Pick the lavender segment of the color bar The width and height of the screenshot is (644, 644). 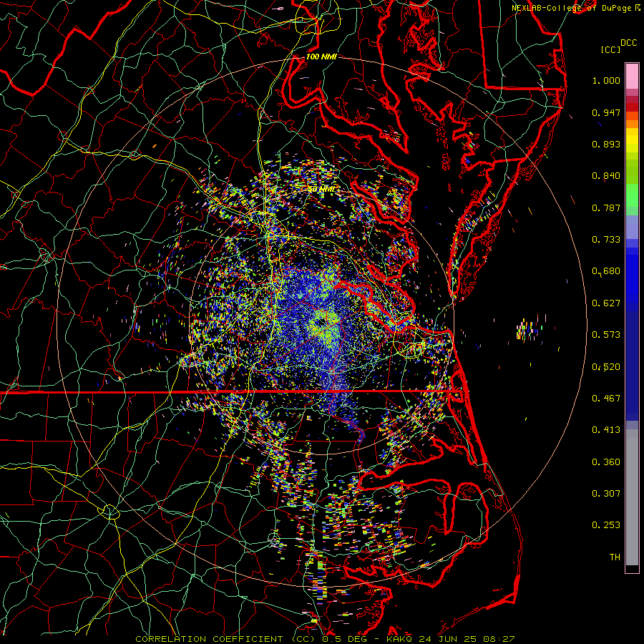point(632,228)
